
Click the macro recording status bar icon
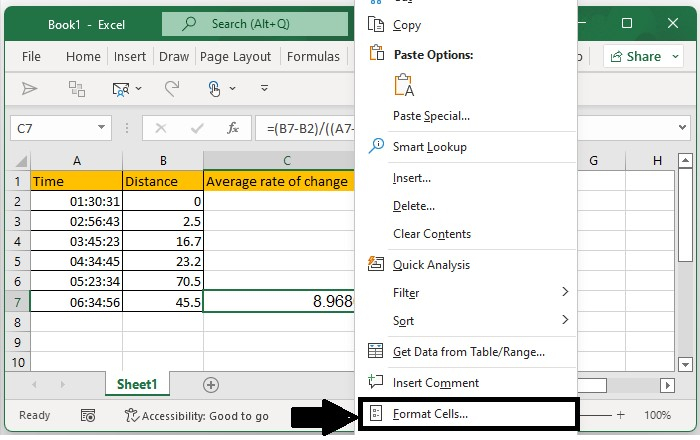coord(88,415)
